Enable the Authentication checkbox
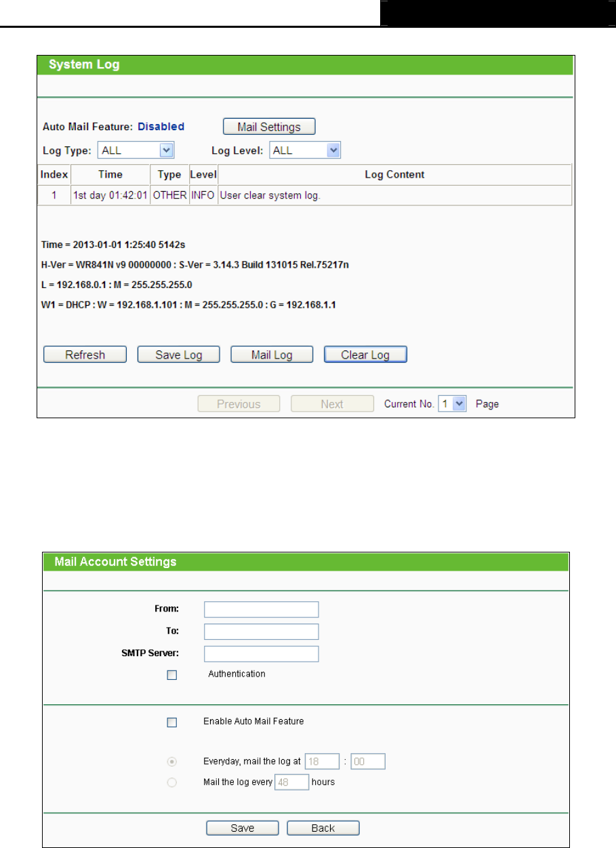616x848 pixels. click(x=171, y=675)
